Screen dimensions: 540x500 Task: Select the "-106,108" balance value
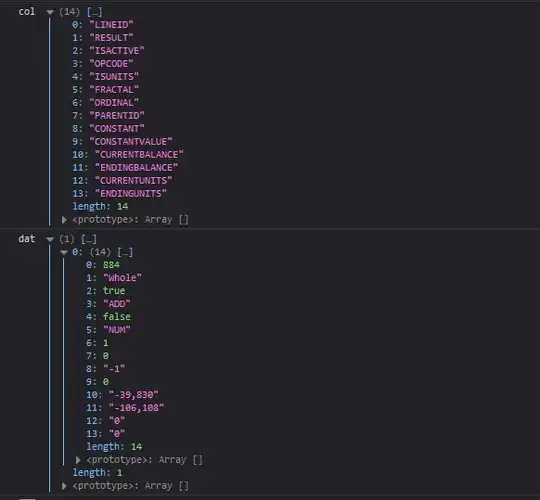coord(136,408)
